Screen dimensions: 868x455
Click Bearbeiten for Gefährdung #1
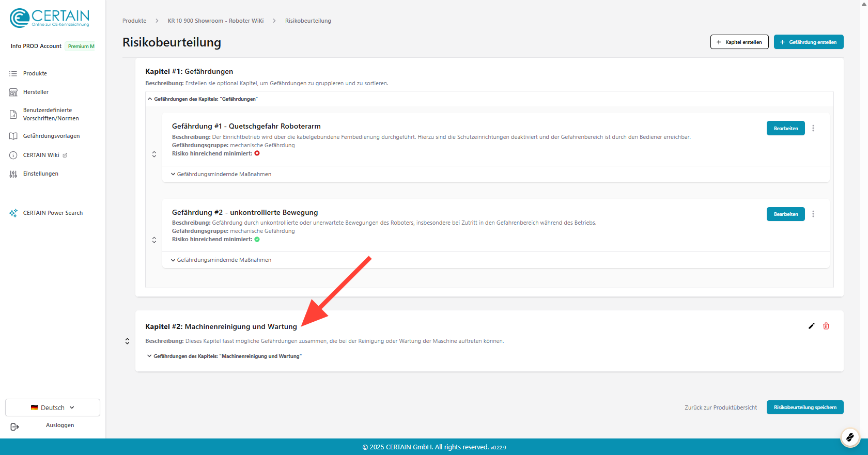pos(786,128)
